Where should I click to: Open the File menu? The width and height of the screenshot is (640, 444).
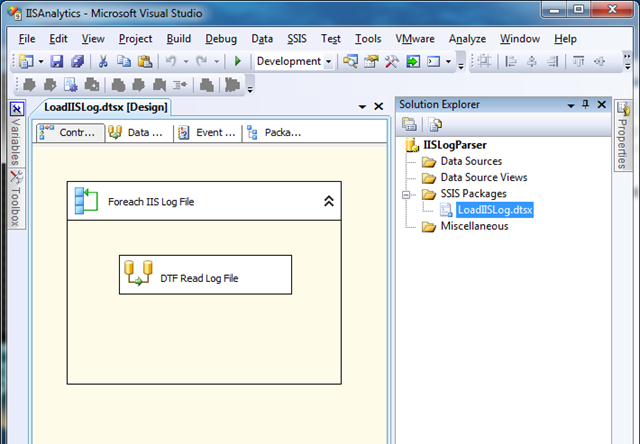click(27, 39)
